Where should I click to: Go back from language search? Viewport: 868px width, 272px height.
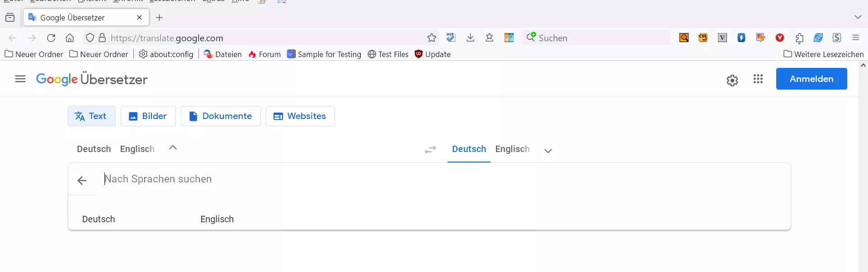(82, 181)
